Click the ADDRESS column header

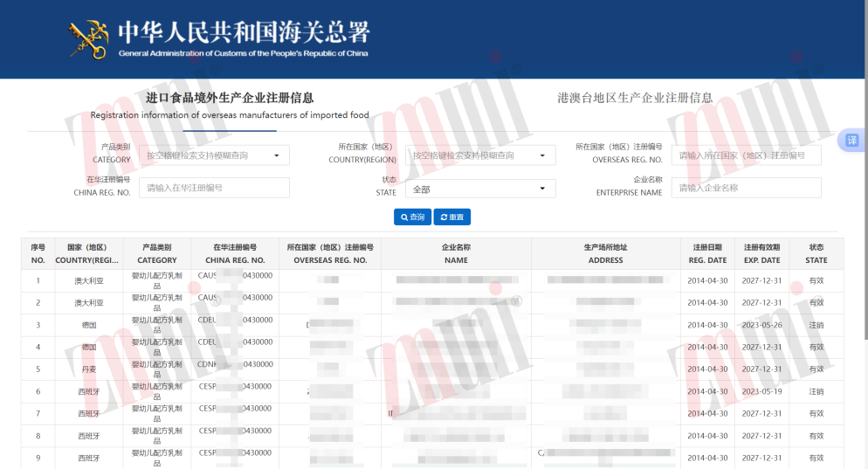(x=605, y=253)
